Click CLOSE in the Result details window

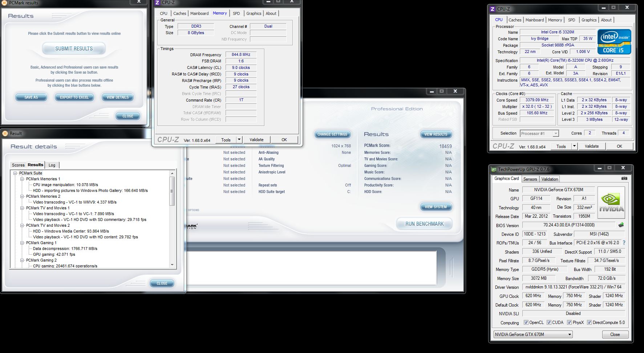click(x=162, y=283)
